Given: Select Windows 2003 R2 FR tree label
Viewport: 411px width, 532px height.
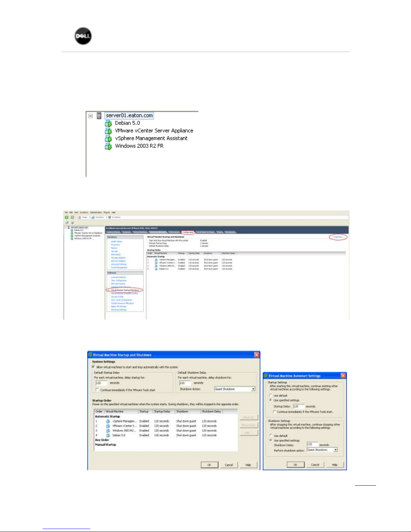Looking at the screenshot, I should 139,146.
